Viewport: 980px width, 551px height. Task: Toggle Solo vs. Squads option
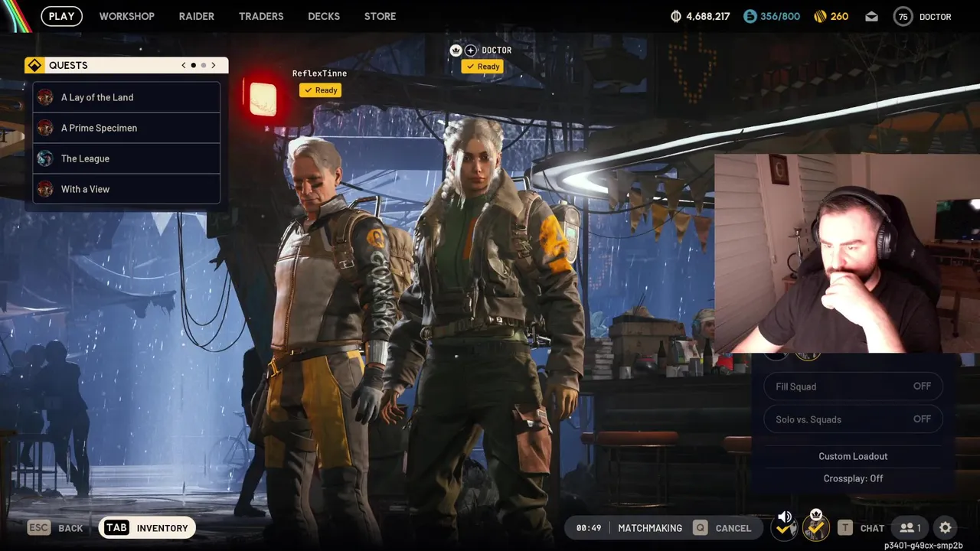click(853, 419)
